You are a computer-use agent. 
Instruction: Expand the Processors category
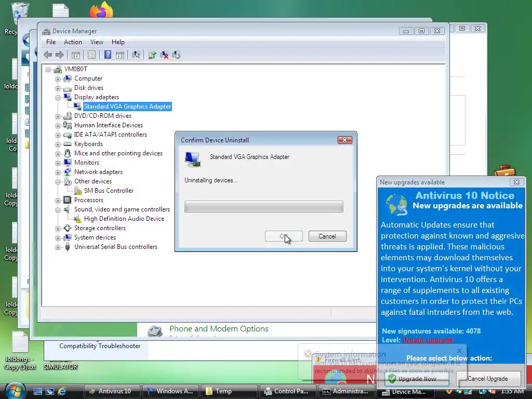coord(58,201)
